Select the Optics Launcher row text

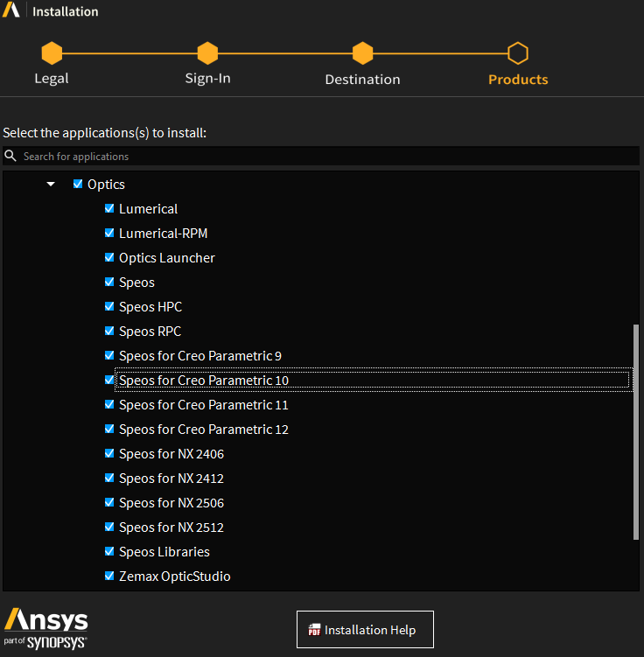click(x=167, y=258)
